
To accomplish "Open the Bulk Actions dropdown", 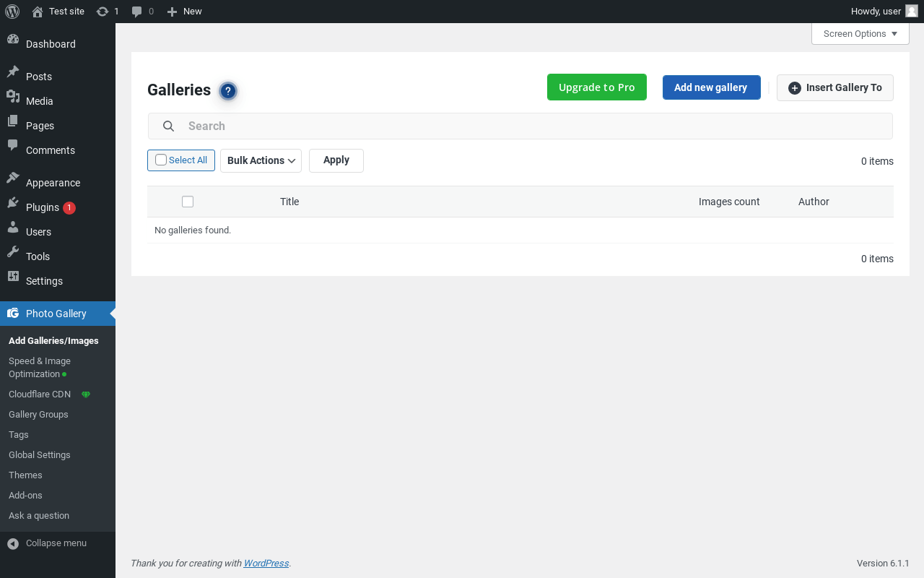I will (x=261, y=160).
